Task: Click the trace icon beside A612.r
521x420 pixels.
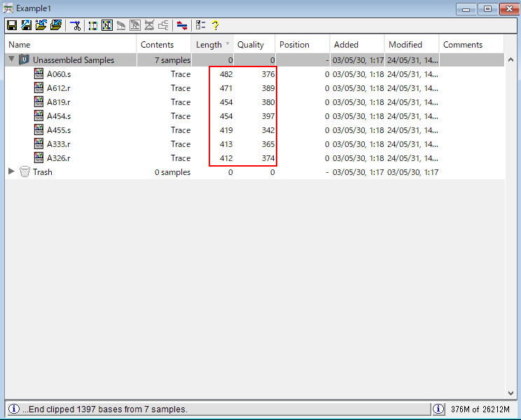Action: (x=39, y=87)
